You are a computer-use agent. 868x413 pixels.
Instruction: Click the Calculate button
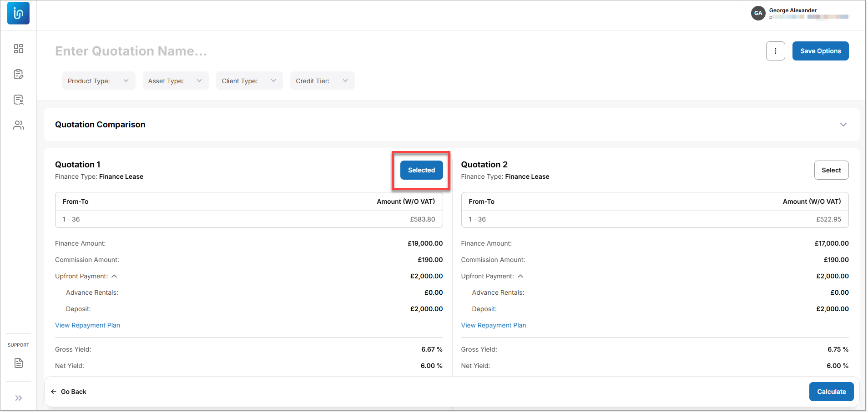point(832,392)
